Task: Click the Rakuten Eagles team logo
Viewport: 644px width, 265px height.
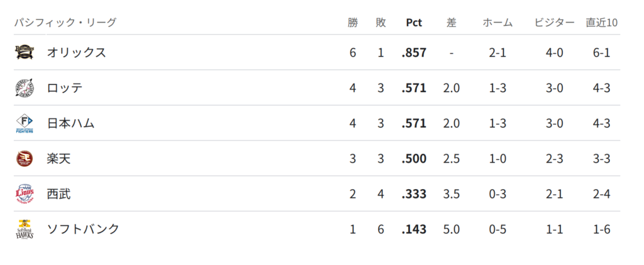Action: (24, 159)
